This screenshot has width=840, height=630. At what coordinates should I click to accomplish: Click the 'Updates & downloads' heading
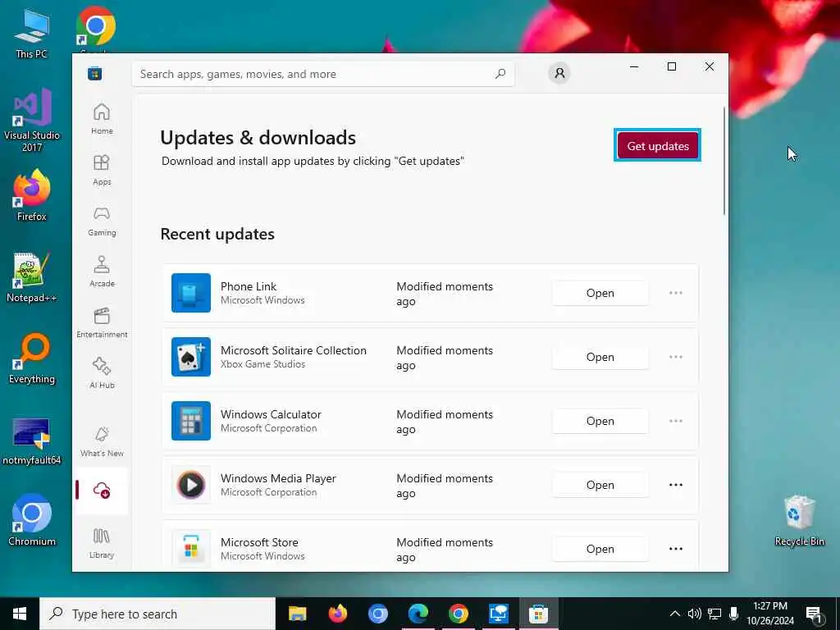pyautogui.click(x=258, y=138)
